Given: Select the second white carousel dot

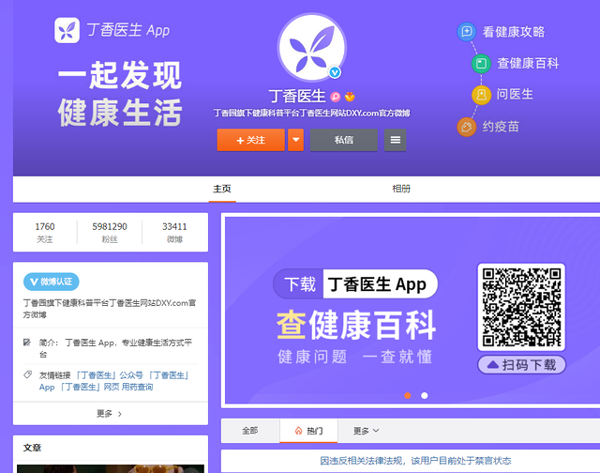Looking at the screenshot, I should point(424,395).
